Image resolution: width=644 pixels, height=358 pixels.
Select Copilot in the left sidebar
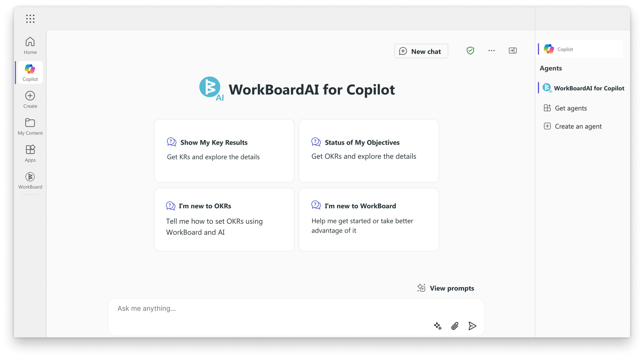30,73
